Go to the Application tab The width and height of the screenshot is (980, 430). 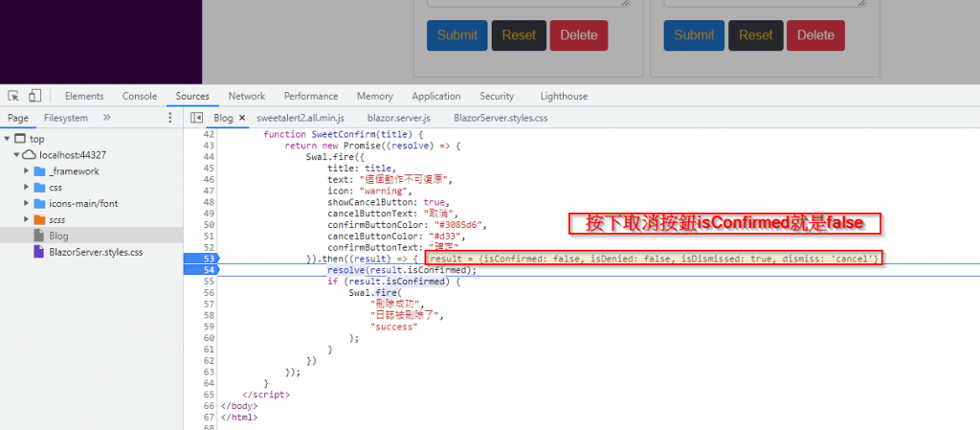point(435,97)
